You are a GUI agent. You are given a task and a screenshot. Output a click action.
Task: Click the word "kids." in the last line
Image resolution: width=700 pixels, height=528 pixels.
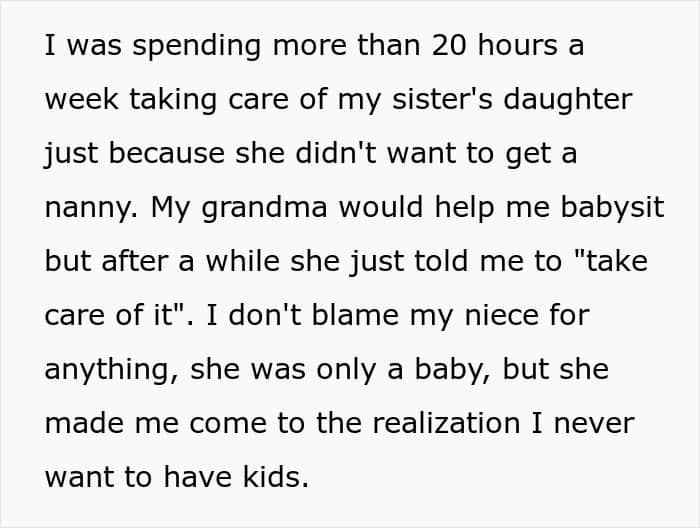coord(275,477)
